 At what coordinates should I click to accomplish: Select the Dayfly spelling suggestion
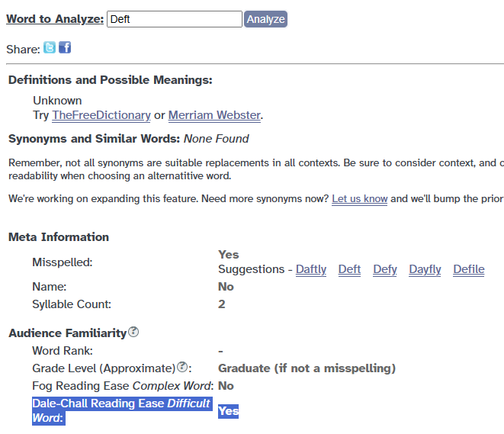tap(425, 269)
